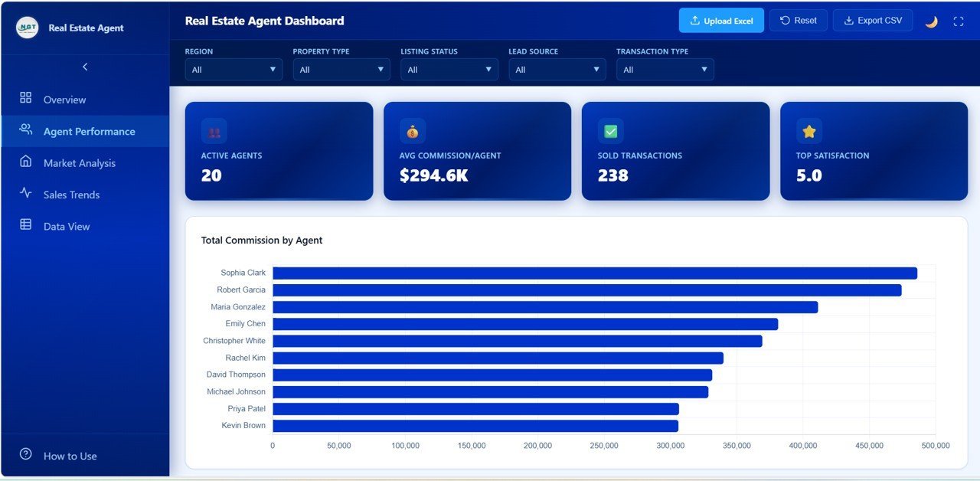
Task: Select the Agent Performance sidebar icon
Action: (x=25, y=130)
